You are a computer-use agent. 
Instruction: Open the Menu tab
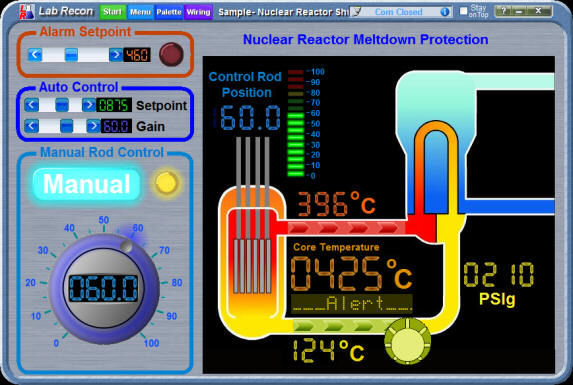[x=140, y=12]
